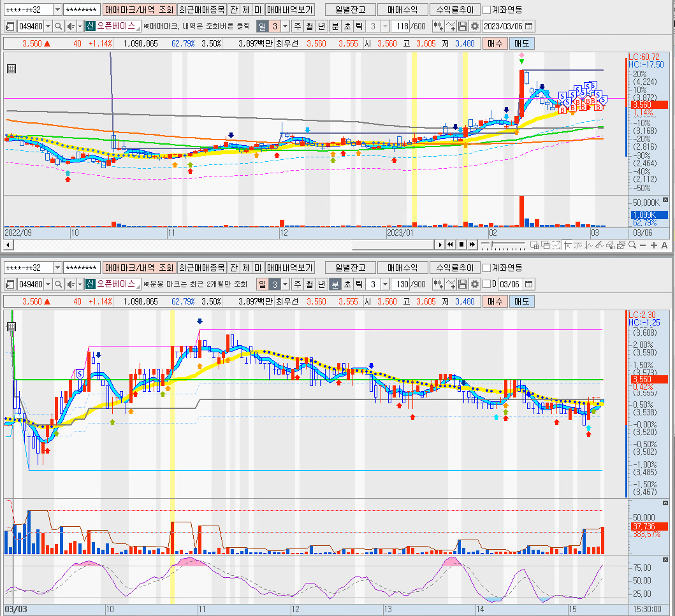The image size is (675, 616).
Task: Open the interval dropdown next to 일 3 in lower panel
Action: 285,284
